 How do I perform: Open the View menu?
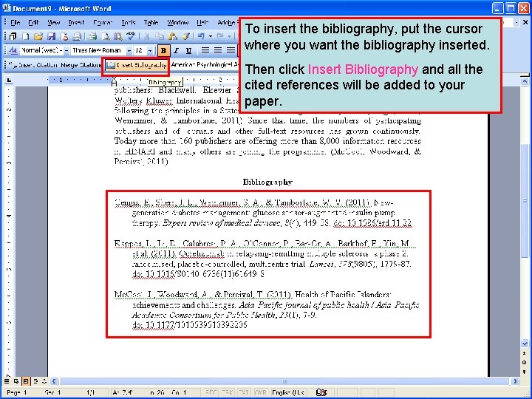click(54, 22)
